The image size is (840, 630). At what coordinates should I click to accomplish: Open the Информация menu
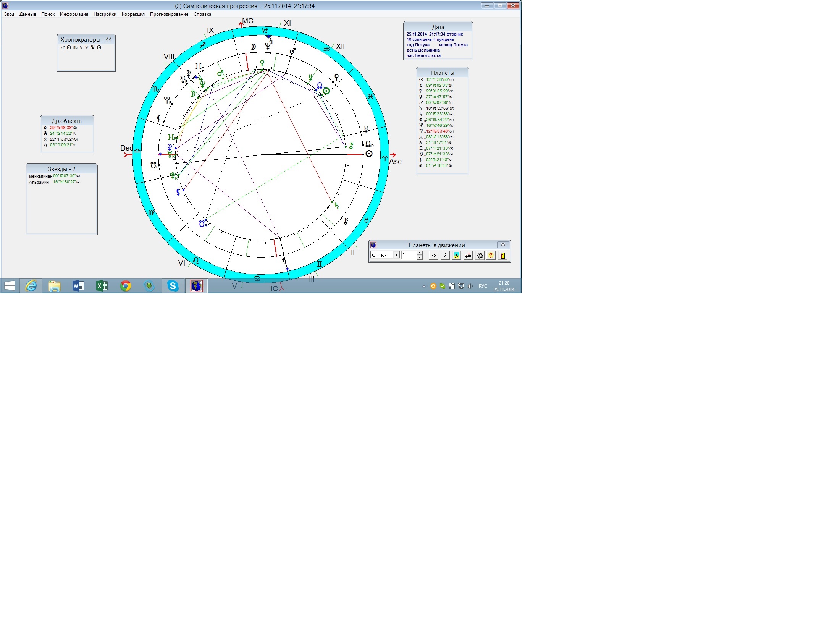(x=74, y=14)
